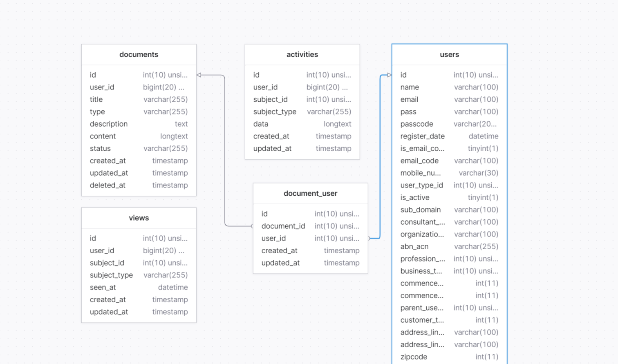Select the views table header
The width and height of the screenshot is (618, 364).
tap(139, 218)
